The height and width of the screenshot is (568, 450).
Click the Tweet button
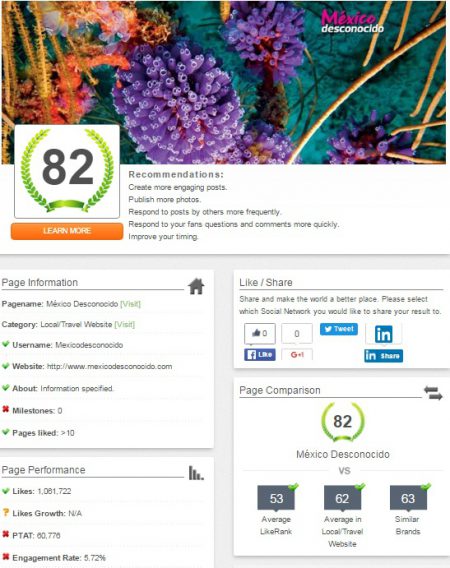click(x=339, y=329)
